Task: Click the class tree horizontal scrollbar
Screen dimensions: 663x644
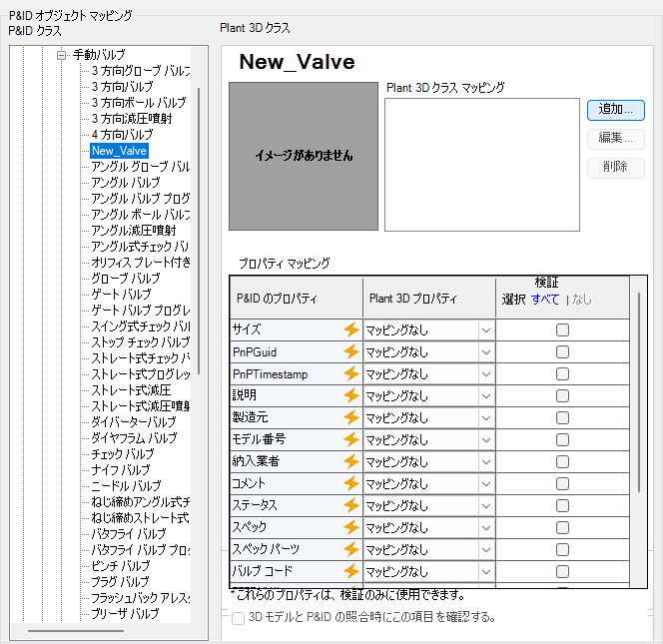Action: (x=76, y=631)
